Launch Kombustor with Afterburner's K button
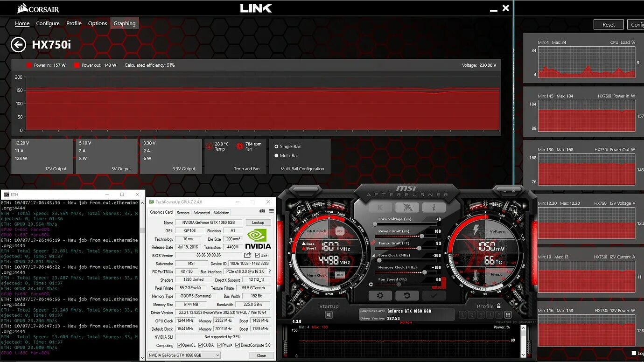 pos(380,208)
